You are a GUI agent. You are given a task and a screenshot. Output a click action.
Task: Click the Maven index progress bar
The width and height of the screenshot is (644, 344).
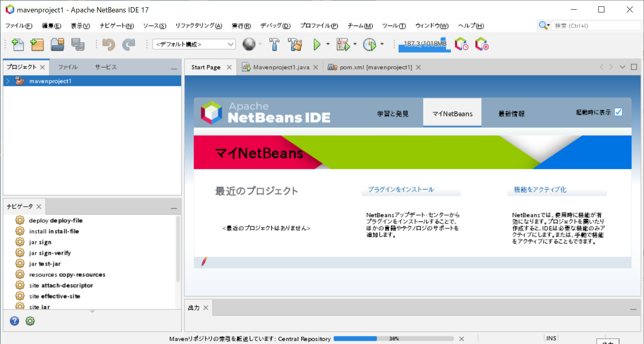pos(393,339)
